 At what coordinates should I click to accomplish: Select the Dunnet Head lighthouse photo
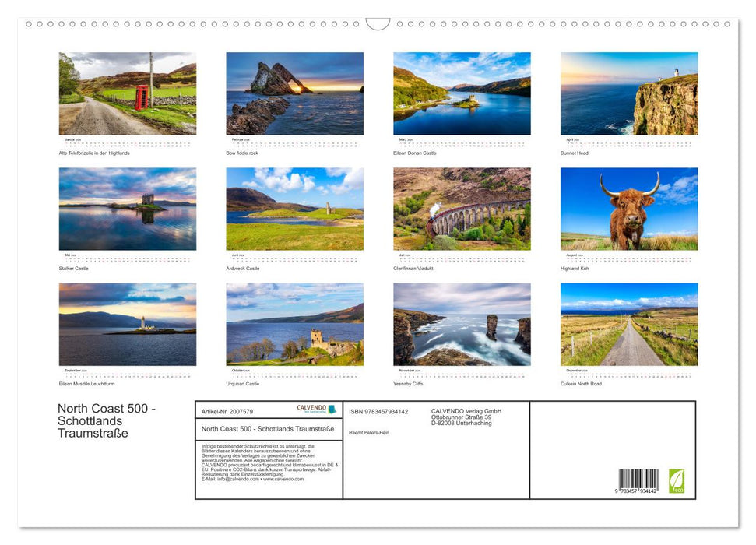pyautogui.click(x=629, y=93)
